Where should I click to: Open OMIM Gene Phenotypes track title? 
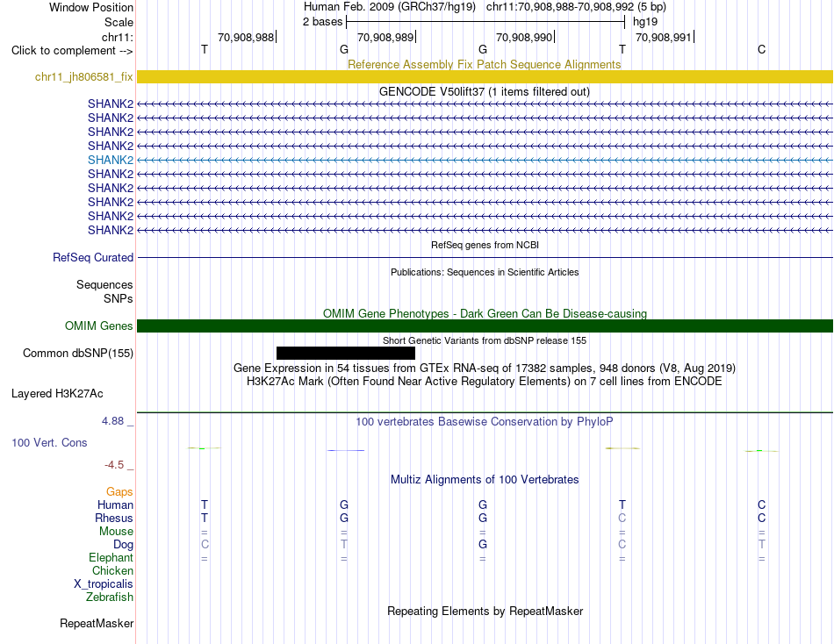click(x=485, y=314)
